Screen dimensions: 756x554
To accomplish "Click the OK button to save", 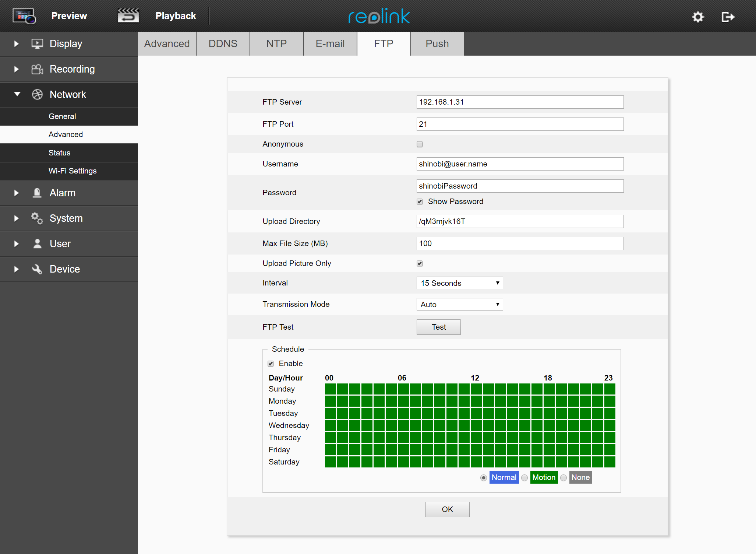I will coord(448,509).
